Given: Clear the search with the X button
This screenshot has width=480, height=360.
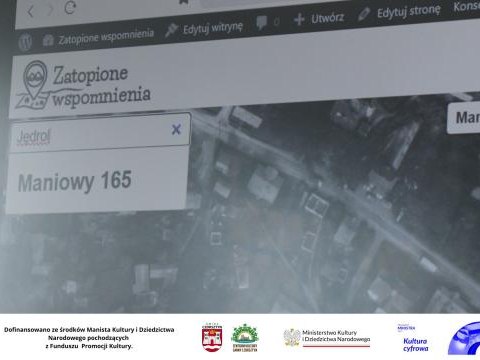Looking at the screenshot, I should (176, 129).
